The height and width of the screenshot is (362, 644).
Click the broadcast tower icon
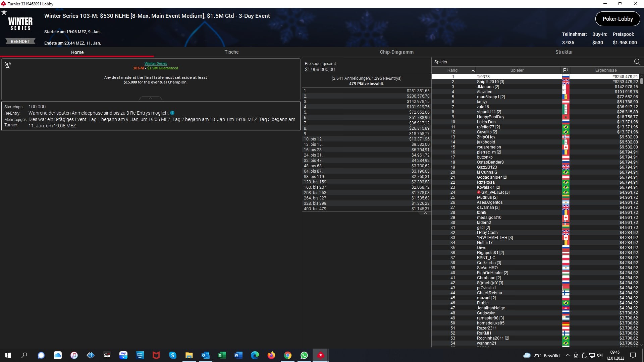8,65
